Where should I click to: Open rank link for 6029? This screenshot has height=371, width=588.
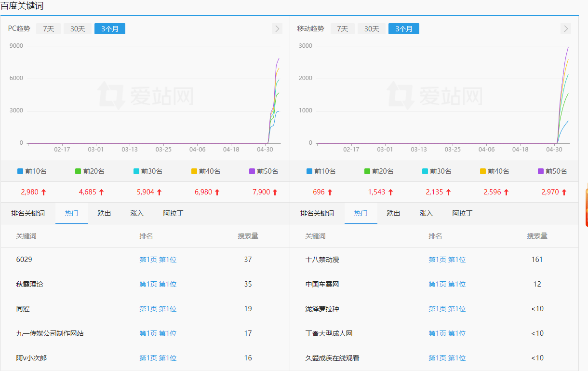coord(158,260)
